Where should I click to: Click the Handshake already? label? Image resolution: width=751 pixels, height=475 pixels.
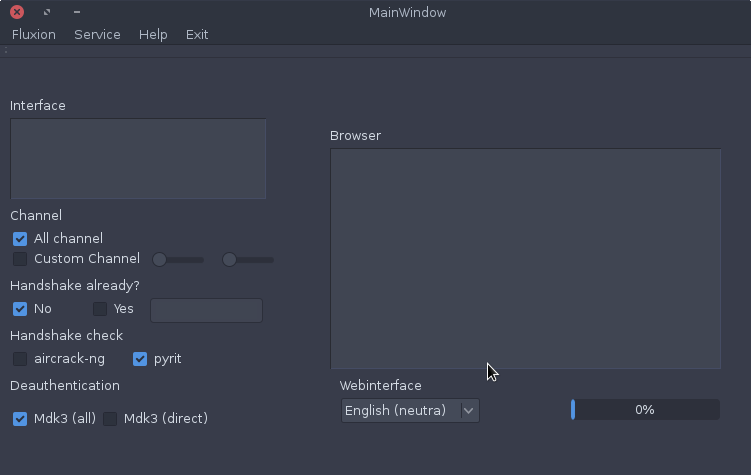(x=75, y=286)
